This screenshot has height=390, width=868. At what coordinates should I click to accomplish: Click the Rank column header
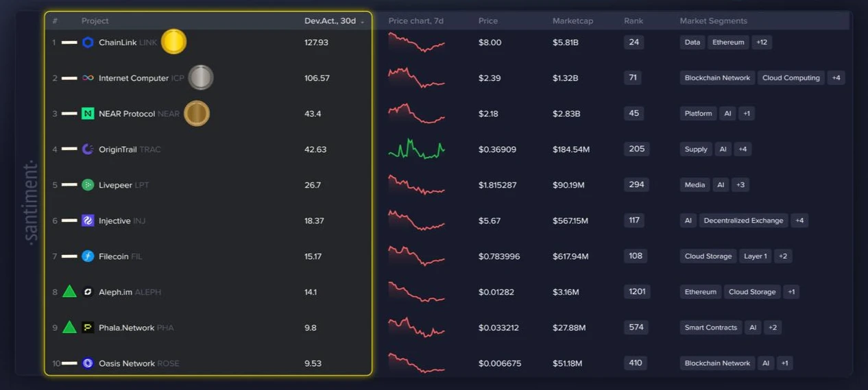pyautogui.click(x=634, y=21)
